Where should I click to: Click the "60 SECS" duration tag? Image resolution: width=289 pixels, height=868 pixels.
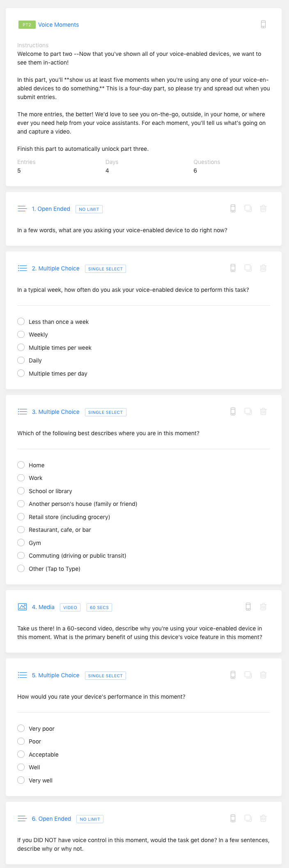tap(99, 607)
